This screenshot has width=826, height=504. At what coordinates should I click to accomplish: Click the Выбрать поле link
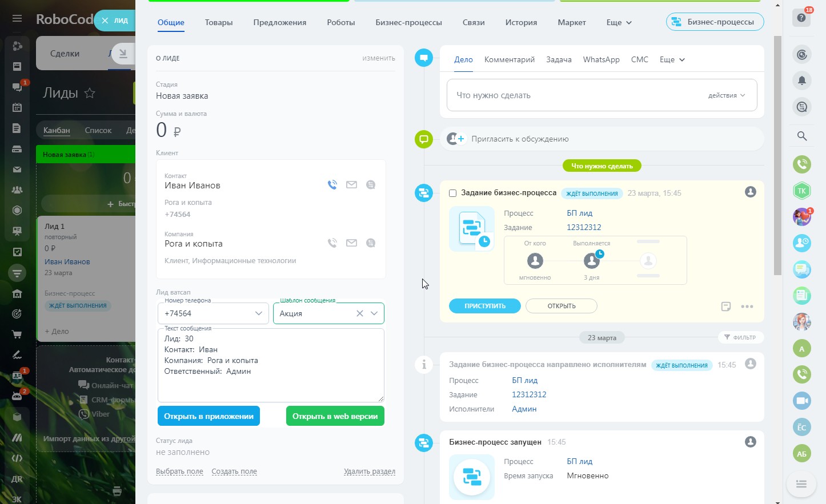(179, 471)
